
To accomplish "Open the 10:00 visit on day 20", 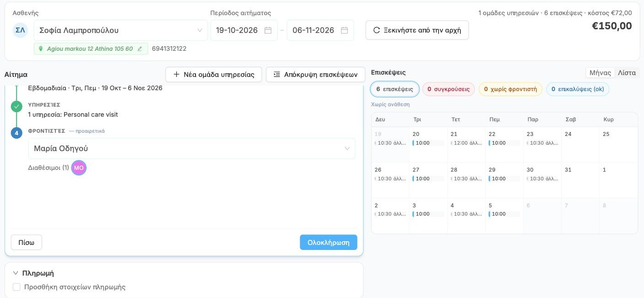I will coord(428,143).
